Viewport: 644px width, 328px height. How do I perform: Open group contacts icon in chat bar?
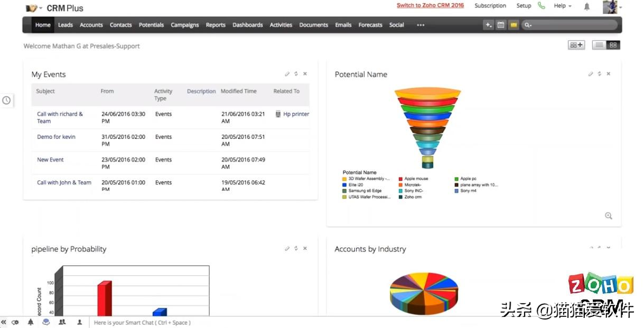pyautogui.click(x=62, y=322)
